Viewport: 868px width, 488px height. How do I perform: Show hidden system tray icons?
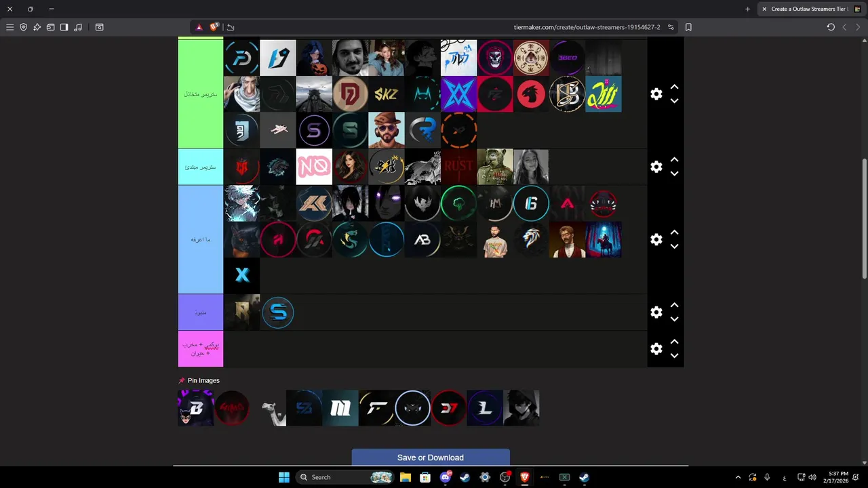click(738, 477)
